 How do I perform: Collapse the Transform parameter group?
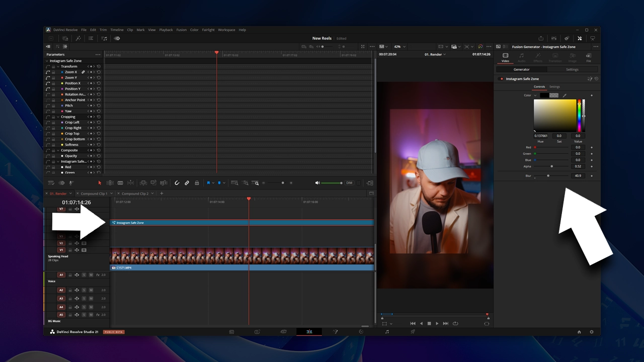click(58, 66)
